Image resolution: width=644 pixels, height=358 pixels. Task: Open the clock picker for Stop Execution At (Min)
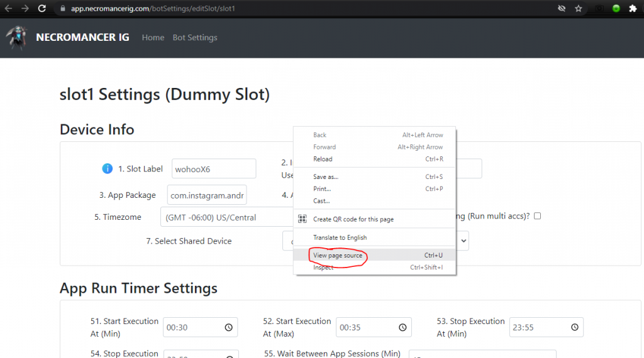(x=575, y=327)
